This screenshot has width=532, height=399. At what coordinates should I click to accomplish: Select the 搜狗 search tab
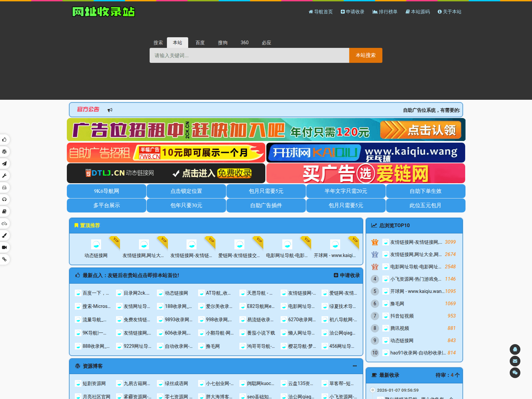pos(222,43)
